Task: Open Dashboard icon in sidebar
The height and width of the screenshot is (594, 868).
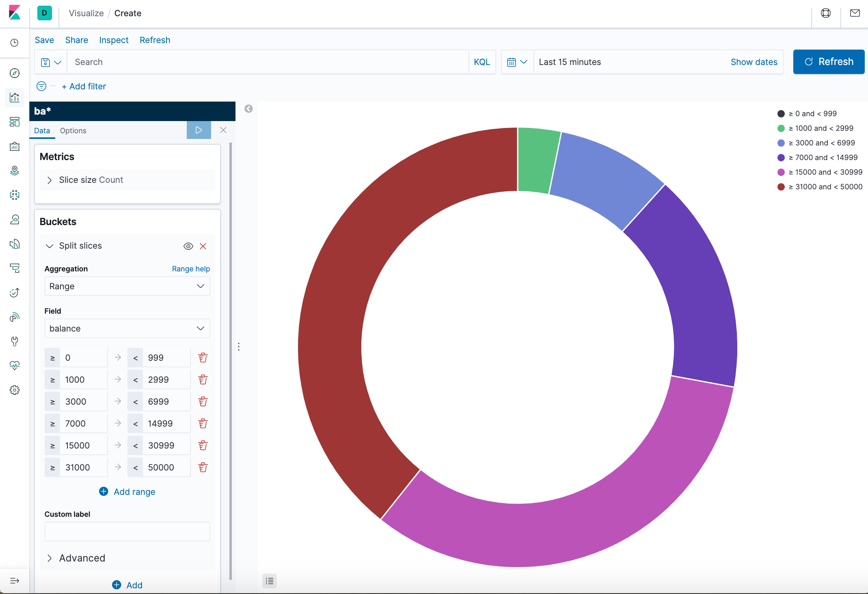Action: (15, 122)
